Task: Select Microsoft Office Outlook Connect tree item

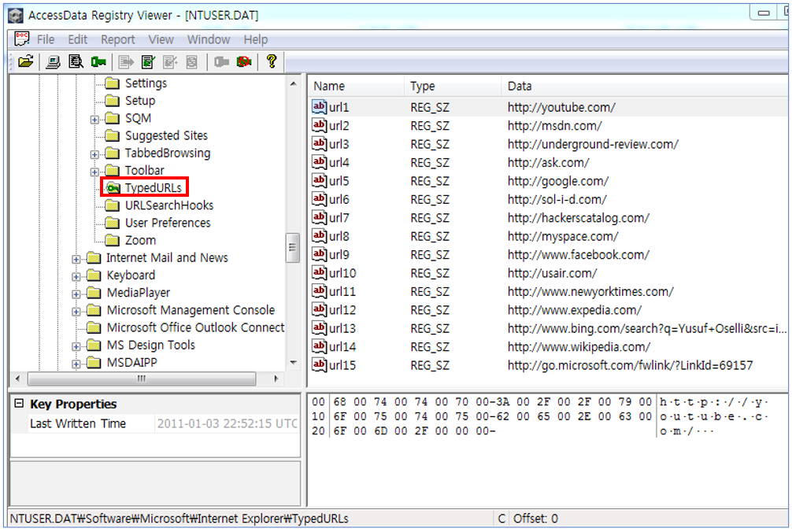Action: [195, 327]
